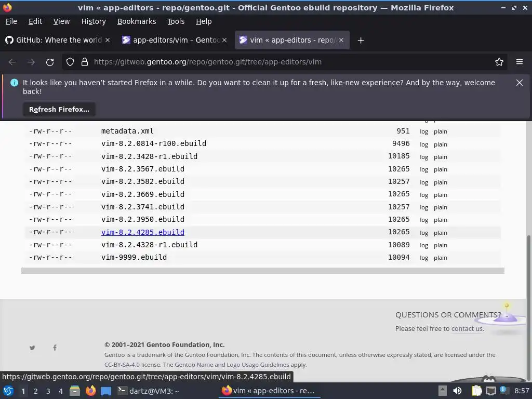The width and height of the screenshot is (532, 399).
Task: View log for metadata.xml
Action: [x=424, y=131]
